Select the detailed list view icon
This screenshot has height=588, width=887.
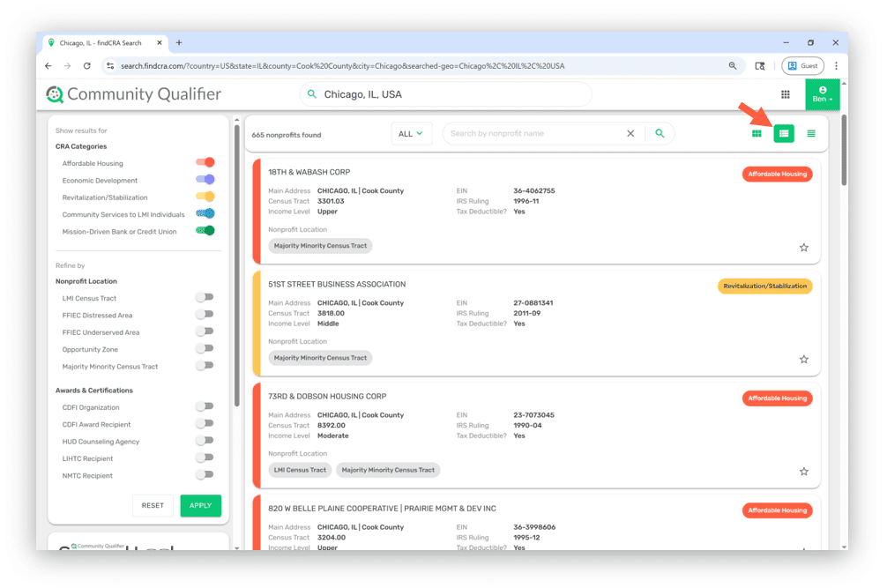point(784,134)
